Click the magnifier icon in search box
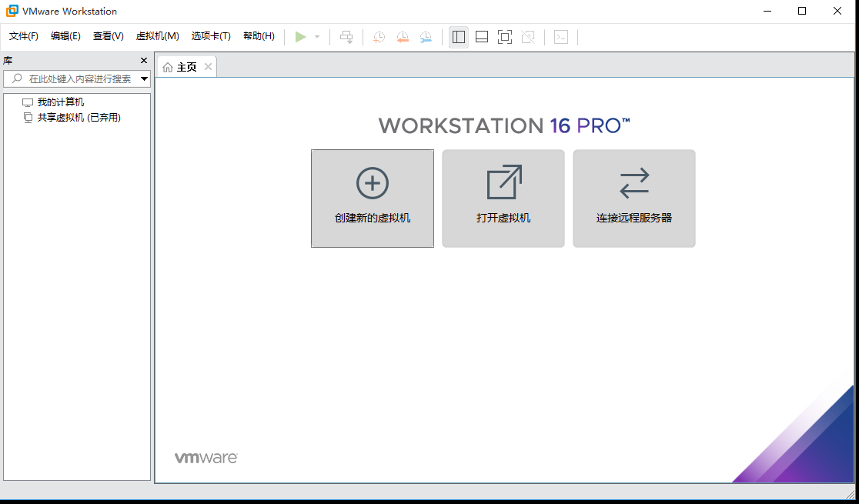 pos(18,79)
